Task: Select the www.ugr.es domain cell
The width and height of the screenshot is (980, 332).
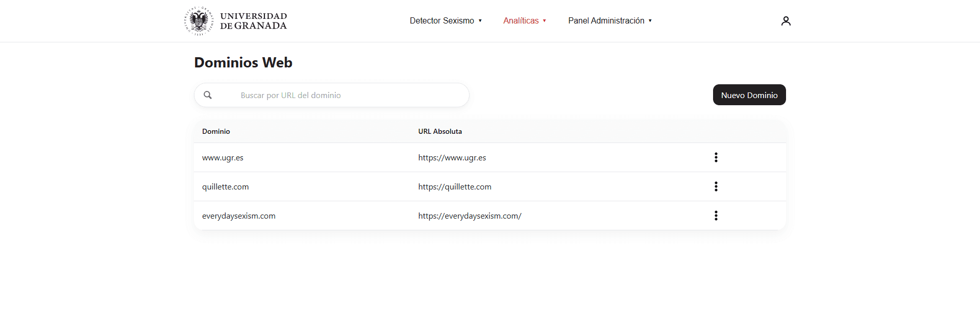Action: tap(223, 158)
